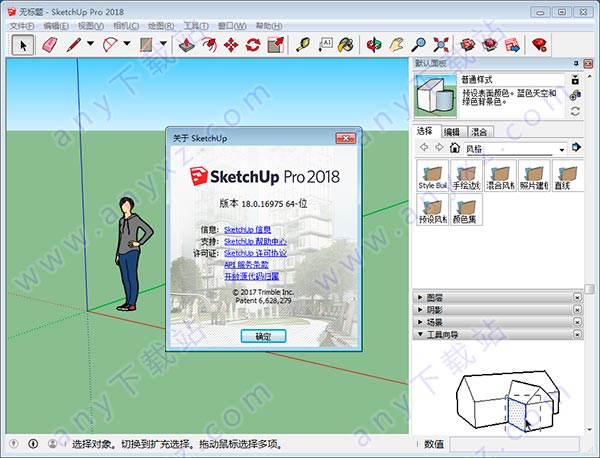This screenshot has width=600, height=458.
Task: Select the Eraser tool
Action: pos(50,45)
